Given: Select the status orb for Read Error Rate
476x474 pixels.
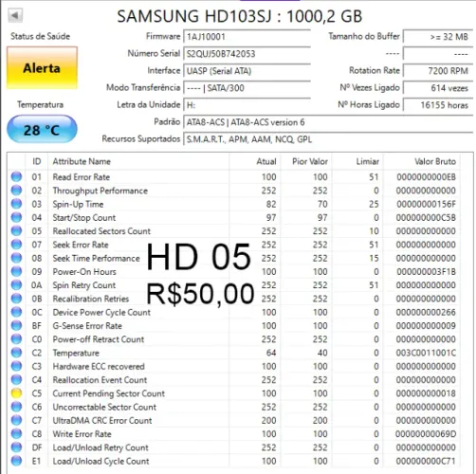Looking at the screenshot, I should pyautogui.click(x=16, y=177).
